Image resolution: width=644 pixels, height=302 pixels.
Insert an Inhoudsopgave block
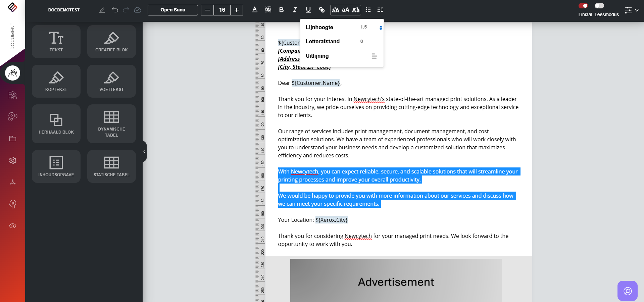click(56, 166)
